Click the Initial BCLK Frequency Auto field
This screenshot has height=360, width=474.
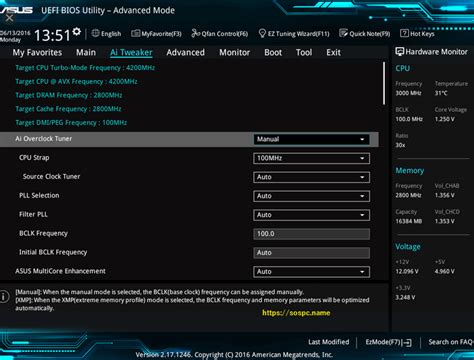click(x=311, y=253)
